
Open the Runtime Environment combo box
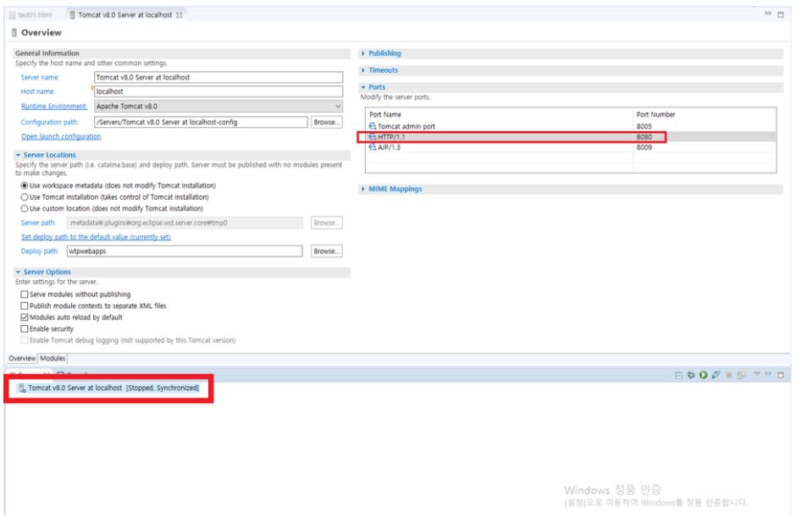point(218,106)
